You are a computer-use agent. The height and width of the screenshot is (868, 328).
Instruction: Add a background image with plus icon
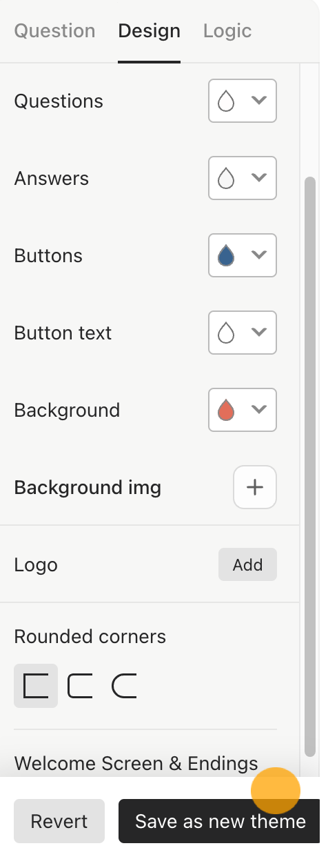pyautogui.click(x=255, y=487)
